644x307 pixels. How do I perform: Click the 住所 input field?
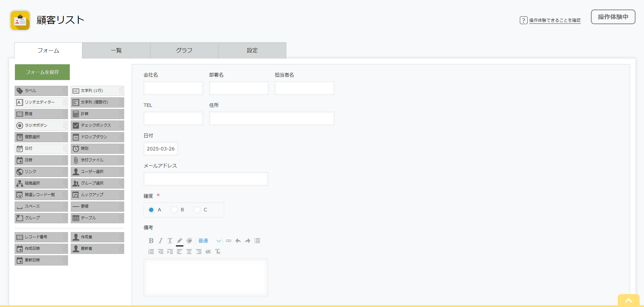pyautogui.click(x=272, y=118)
